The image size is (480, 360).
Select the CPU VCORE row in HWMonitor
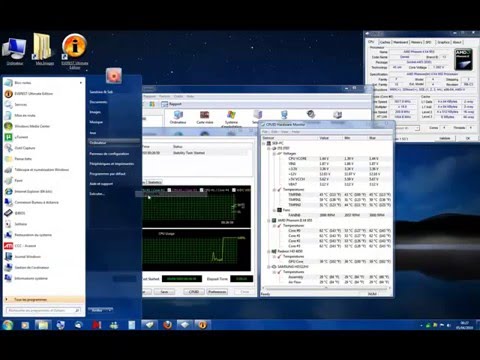click(x=327, y=159)
